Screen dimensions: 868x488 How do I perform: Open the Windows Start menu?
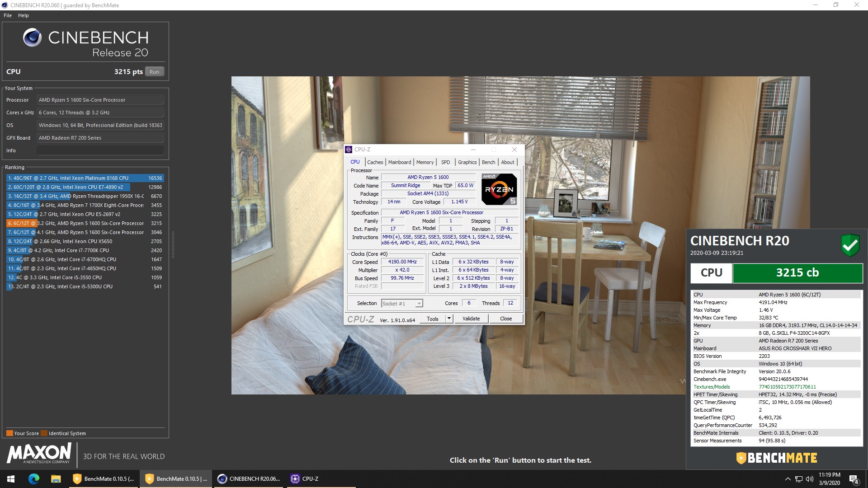pyautogui.click(x=11, y=479)
